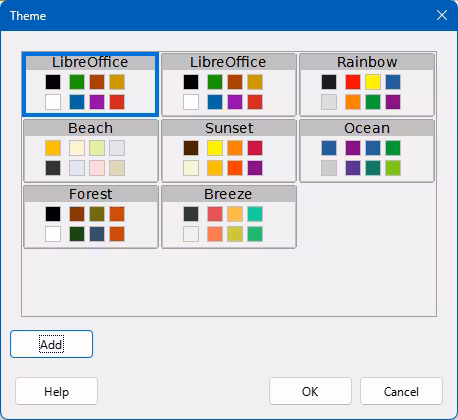
Task: Close the Theme dialog window
Action: (442, 15)
